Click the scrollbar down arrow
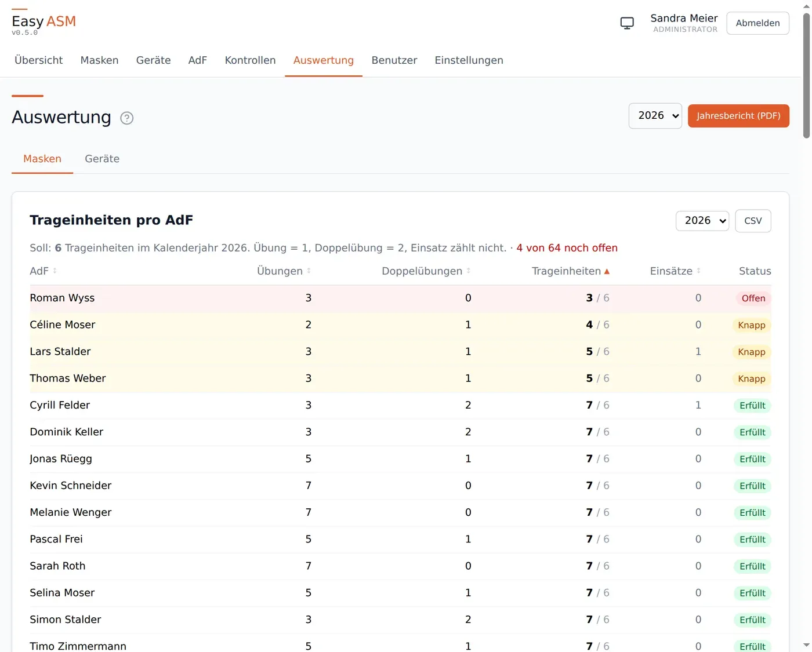Viewport: 812px width, 652px height. pos(806,645)
